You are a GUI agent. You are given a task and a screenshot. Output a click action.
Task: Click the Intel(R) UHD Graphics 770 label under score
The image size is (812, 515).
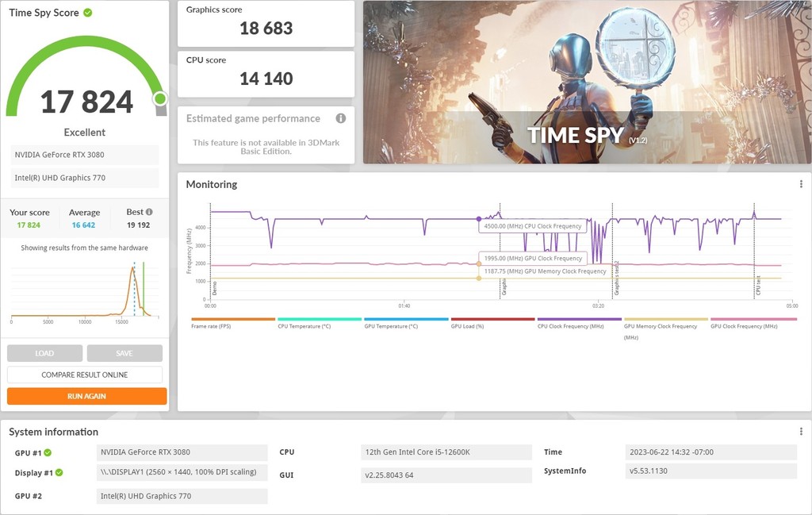85,178
